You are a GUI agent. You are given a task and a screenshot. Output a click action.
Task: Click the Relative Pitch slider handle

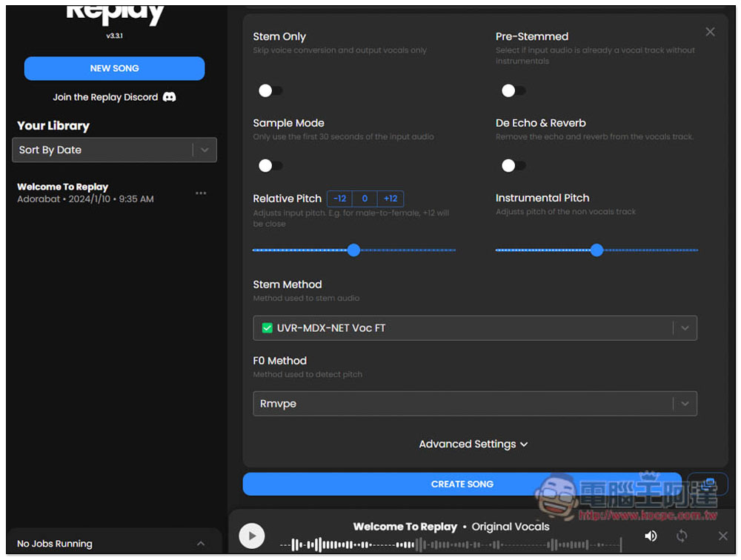(x=353, y=250)
